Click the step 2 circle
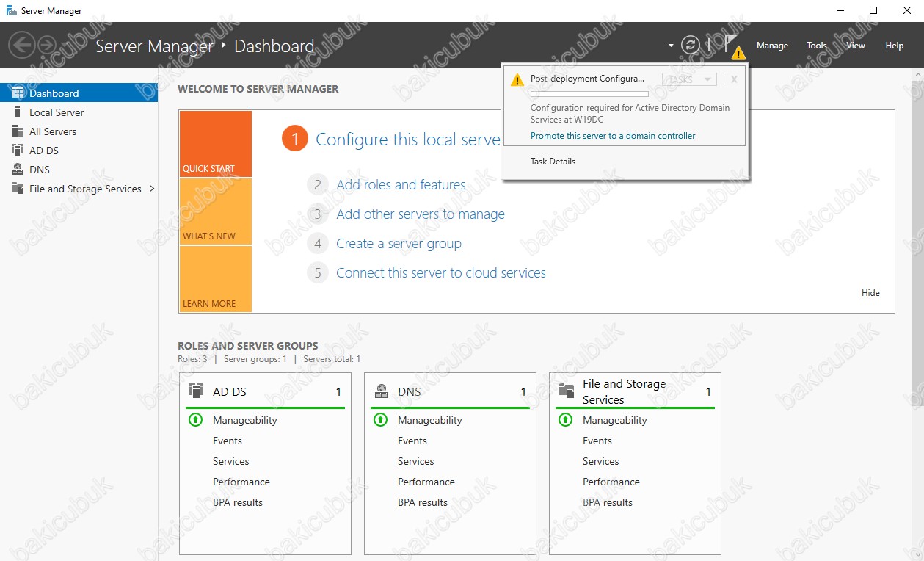Viewport: 924px width, 561px height. coord(318,185)
